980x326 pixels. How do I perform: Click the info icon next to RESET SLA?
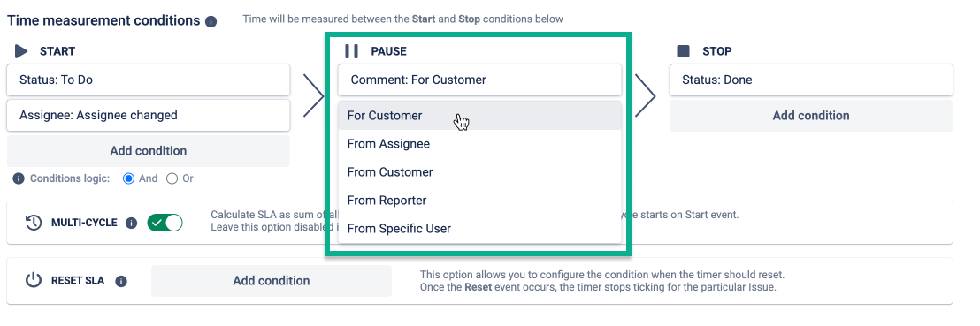click(x=121, y=281)
